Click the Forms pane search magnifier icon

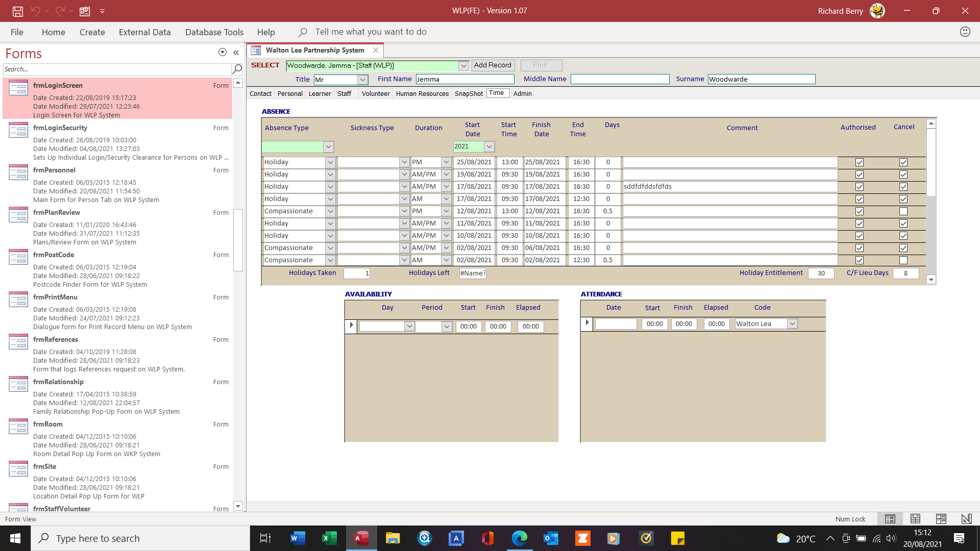[x=237, y=69]
